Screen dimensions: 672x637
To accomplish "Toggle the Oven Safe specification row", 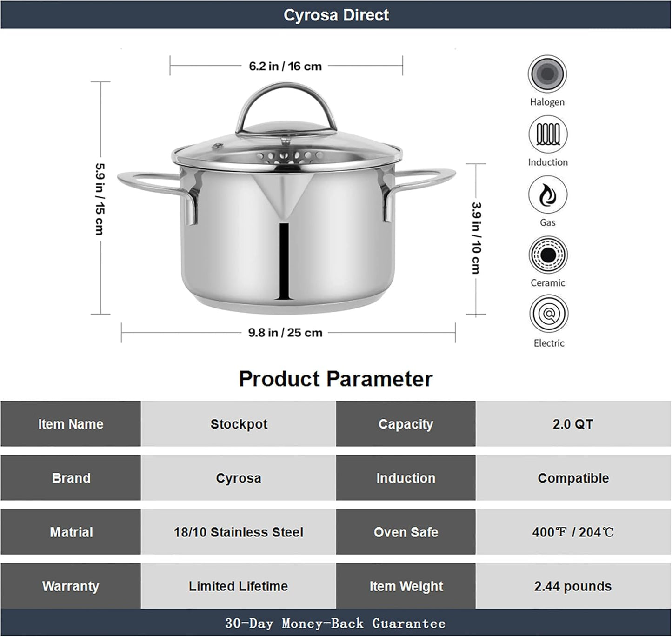I will [406, 532].
